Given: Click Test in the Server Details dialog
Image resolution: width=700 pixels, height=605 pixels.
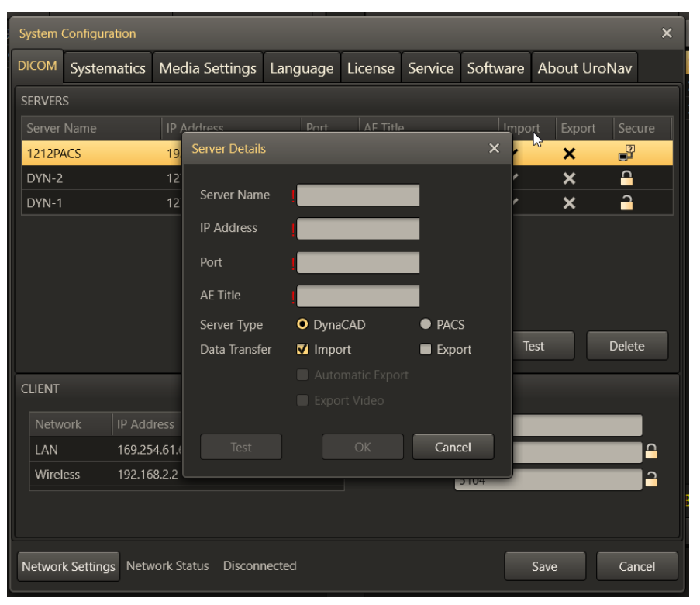Looking at the screenshot, I should pyautogui.click(x=241, y=447).
